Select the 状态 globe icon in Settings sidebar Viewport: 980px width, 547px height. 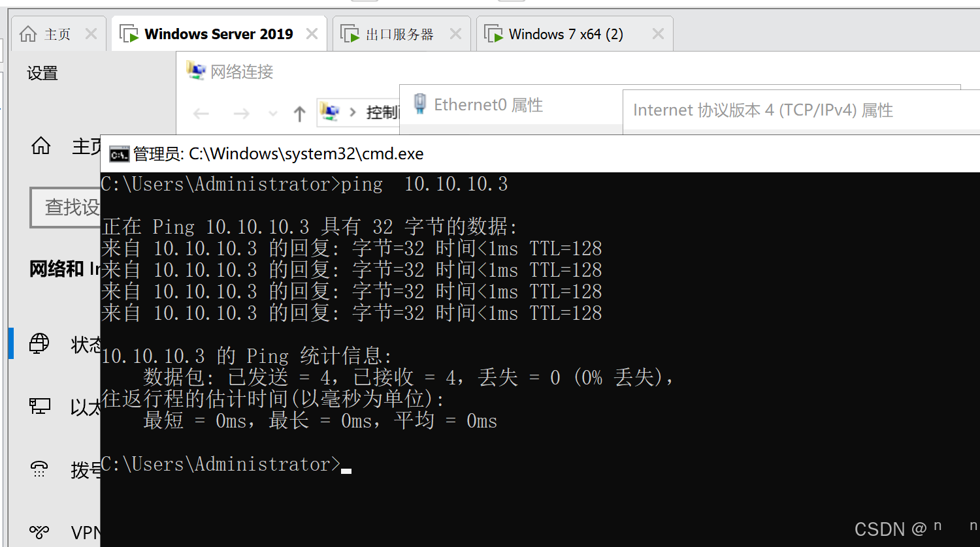(39, 343)
